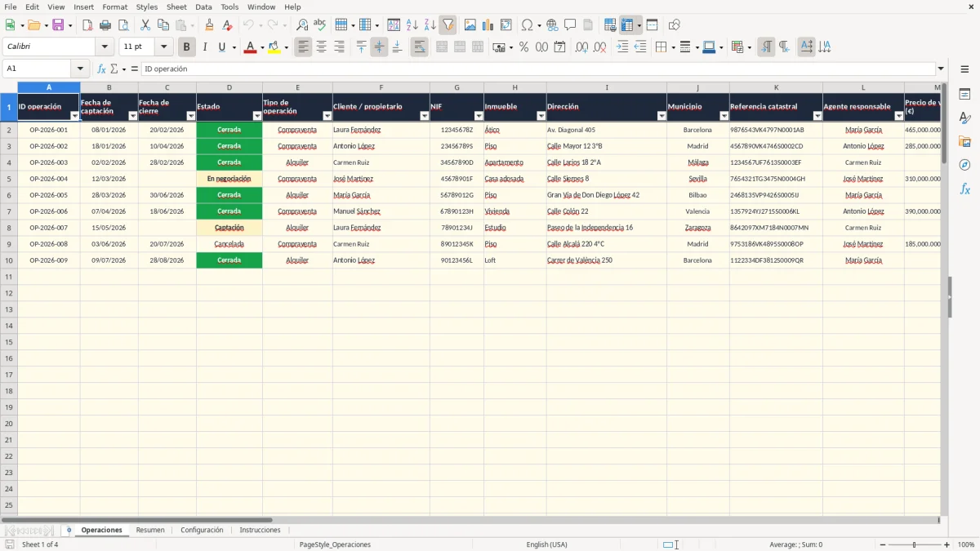Toggle Freeze Rows and Columns

626,25
